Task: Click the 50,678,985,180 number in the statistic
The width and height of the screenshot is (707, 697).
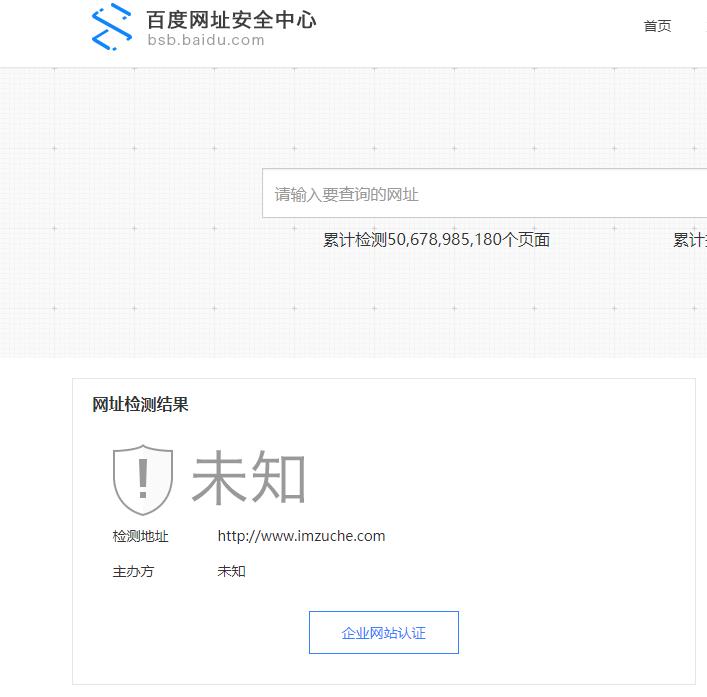Action: pyautogui.click(x=444, y=240)
